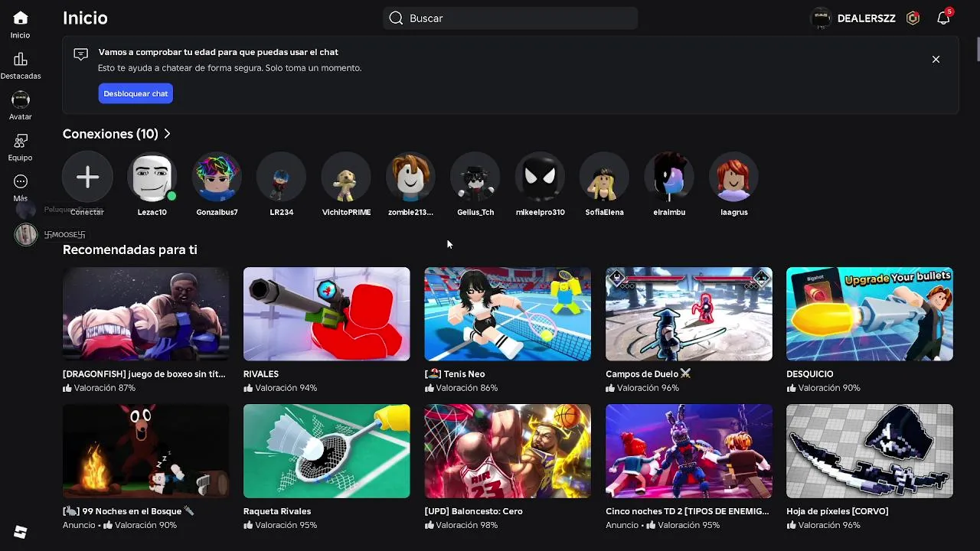This screenshot has width=980, height=551.
Task: Open the DESQUICIO game thumbnail
Action: (870, 314)
